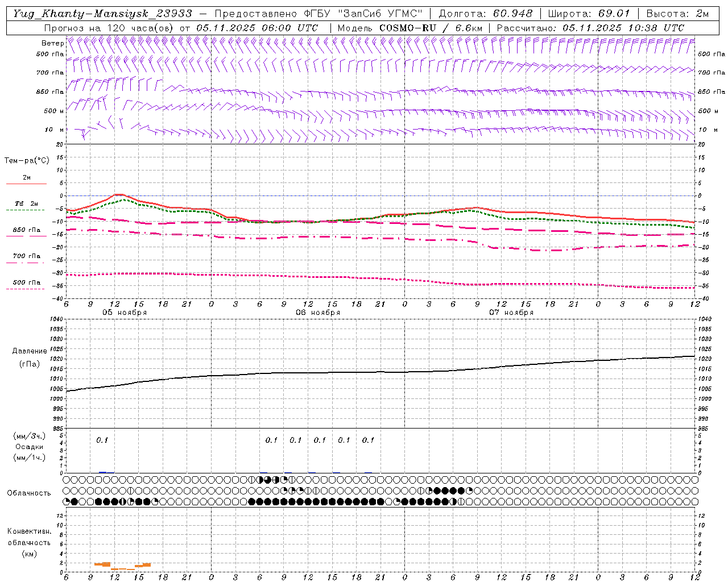Click the 700 гПа temperature legend label
Image resolution: width=728 pixels, height=582 pixels.
[x=27, y=256]
